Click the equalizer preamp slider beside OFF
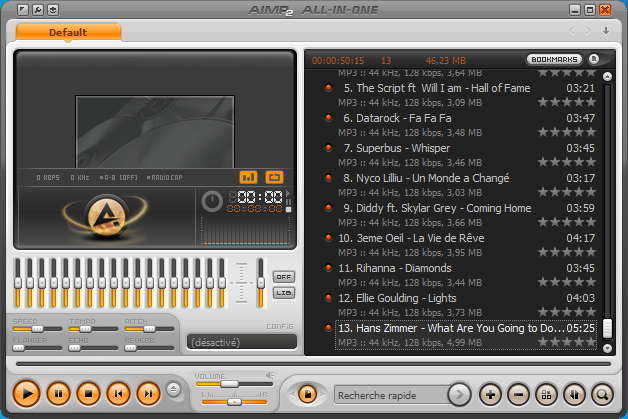This screenshot has height=419, width=628. click(261, 283)
